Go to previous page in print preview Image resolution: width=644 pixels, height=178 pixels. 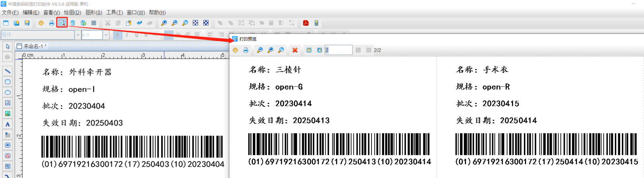319,50
